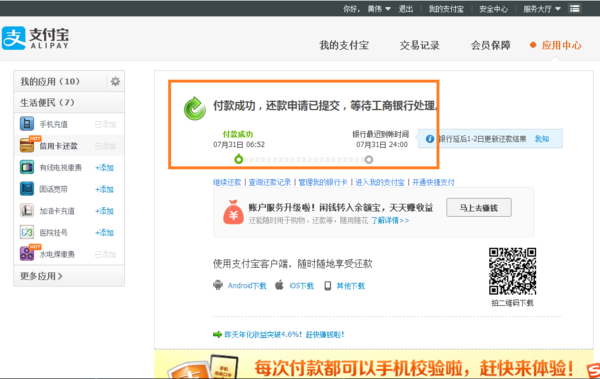The height and width of the screenshot is (379, 600).
Task: Click 了解详情>> link
Action: [390, 221]
